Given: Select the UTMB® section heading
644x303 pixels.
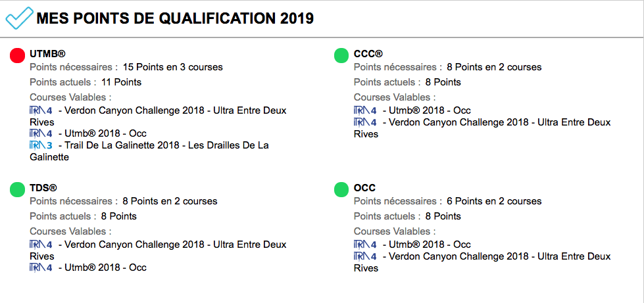Looking at the screenshot, I should click(48, 54).
